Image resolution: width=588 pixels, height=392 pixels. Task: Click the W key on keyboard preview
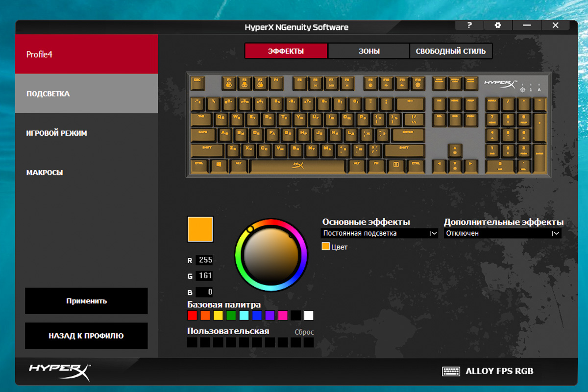(237, 119)
